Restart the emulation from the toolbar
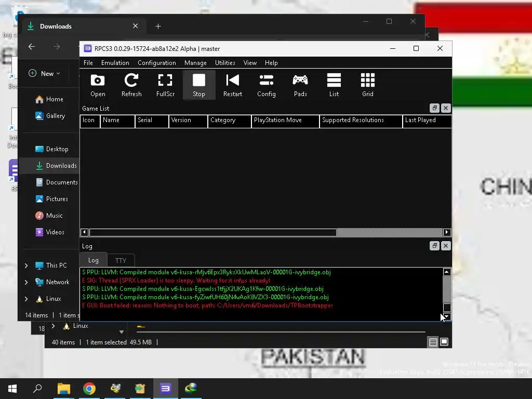Viewport: 532px width, 399px height. [x=233, y=85]
